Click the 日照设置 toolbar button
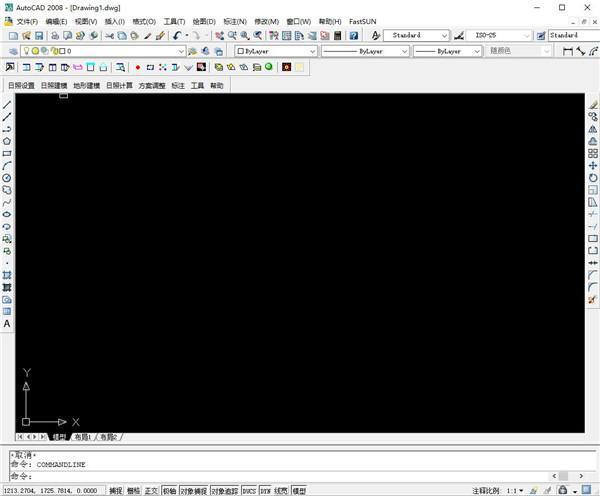600x496 pixels. [21, 85]
